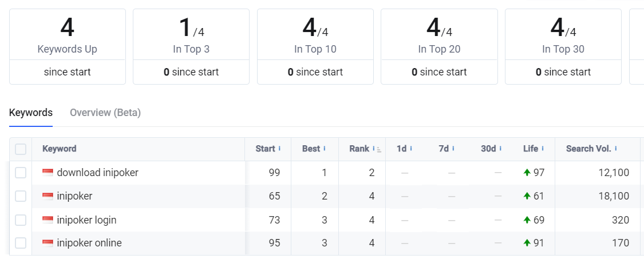The height and width of the screenshot is (259, 644).
Task: Open the 'inipoker' keyword row link
Action: coord(74,196)
